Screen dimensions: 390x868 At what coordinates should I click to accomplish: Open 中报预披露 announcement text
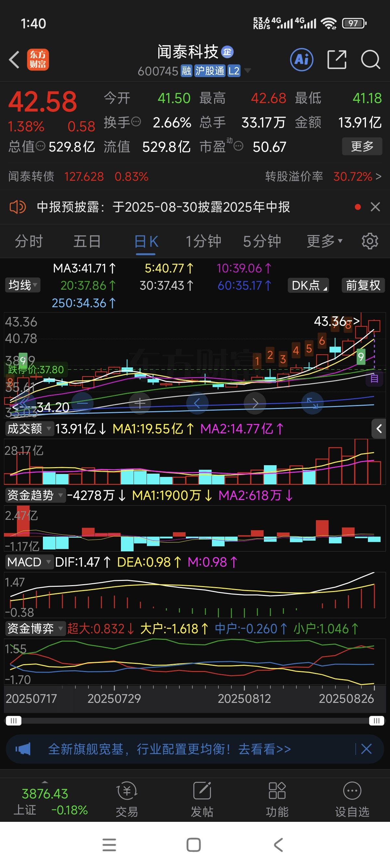tap(163, 207)
